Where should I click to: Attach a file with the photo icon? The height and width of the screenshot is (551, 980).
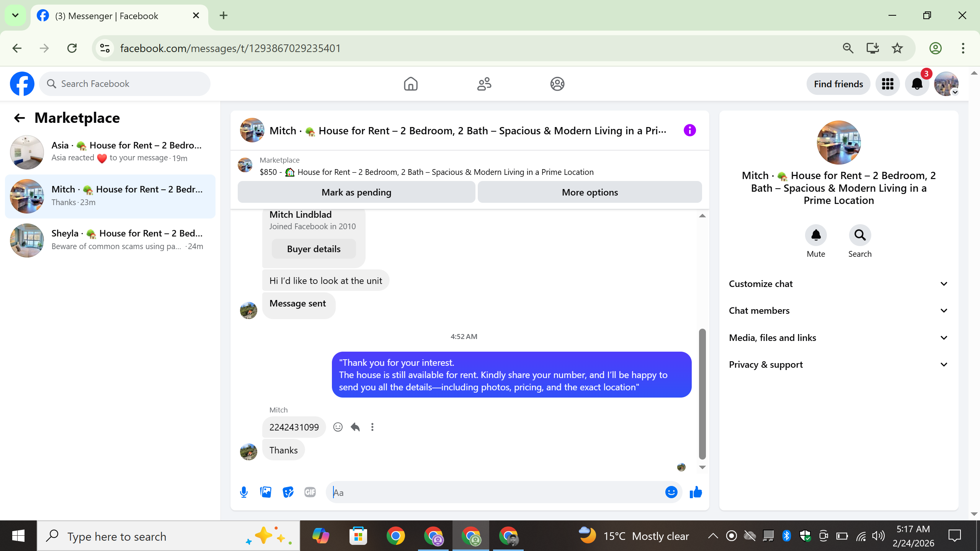click(266, 492)
